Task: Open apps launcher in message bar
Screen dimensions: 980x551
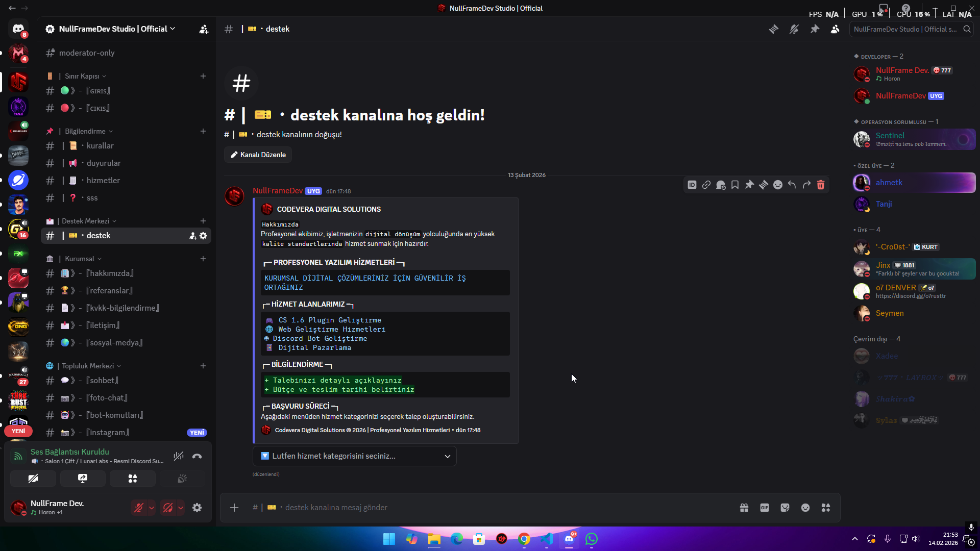Action: (826, 508)
